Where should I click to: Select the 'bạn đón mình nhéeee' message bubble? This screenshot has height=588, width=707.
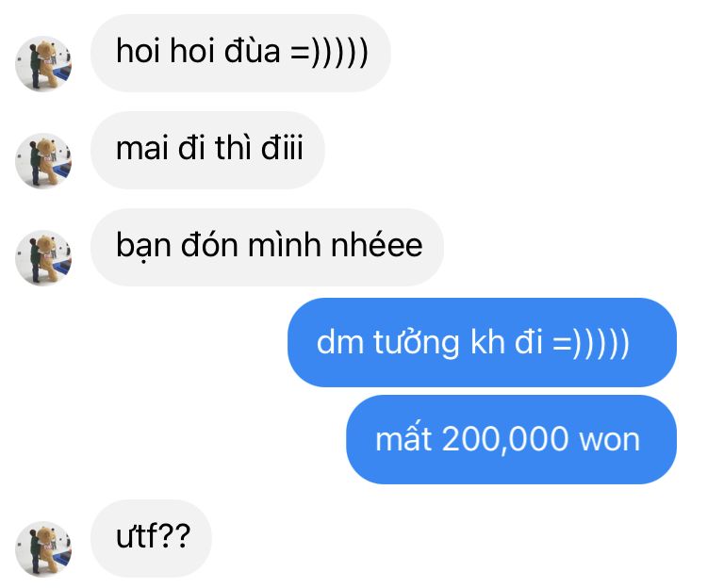(x=267, y=247)
